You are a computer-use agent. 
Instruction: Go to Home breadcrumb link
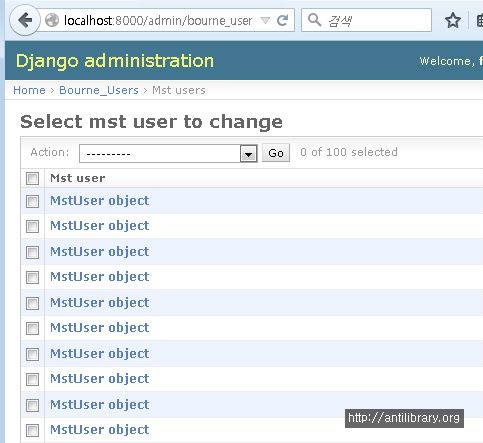29,90
